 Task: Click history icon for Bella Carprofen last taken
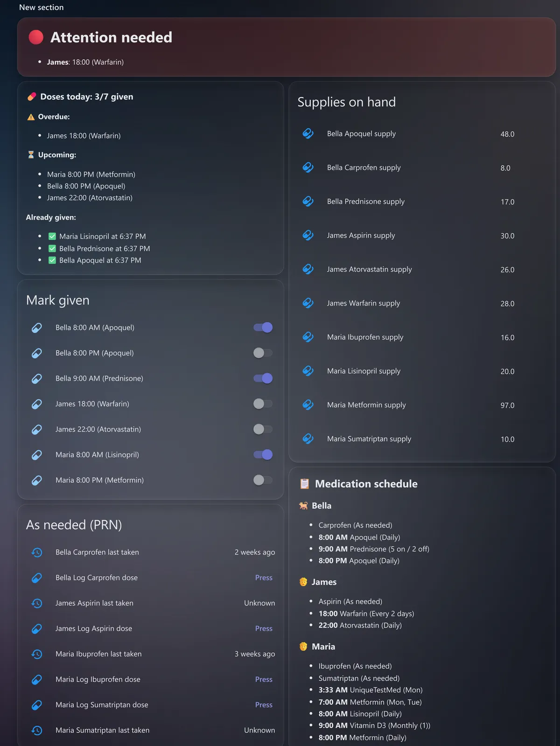point(37,552)
